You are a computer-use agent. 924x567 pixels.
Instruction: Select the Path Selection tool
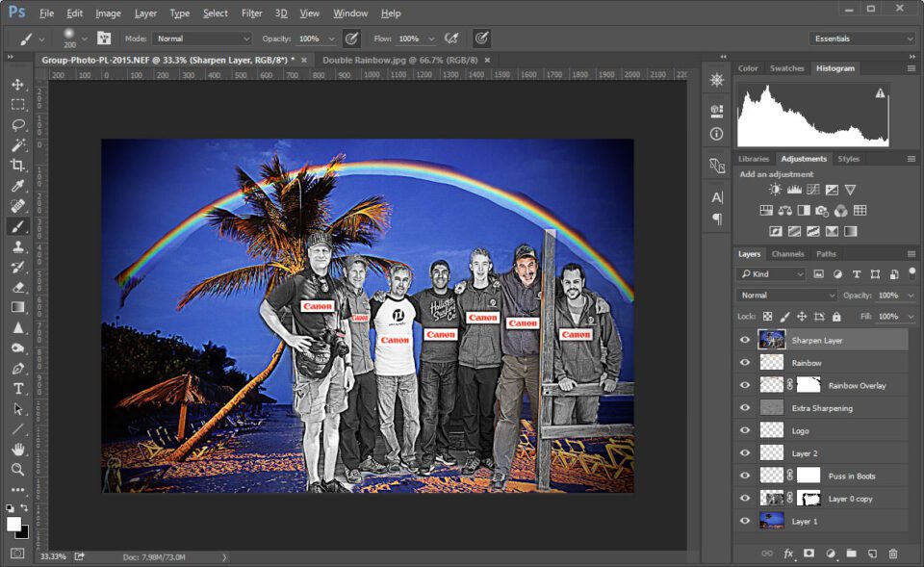[17, 409]
